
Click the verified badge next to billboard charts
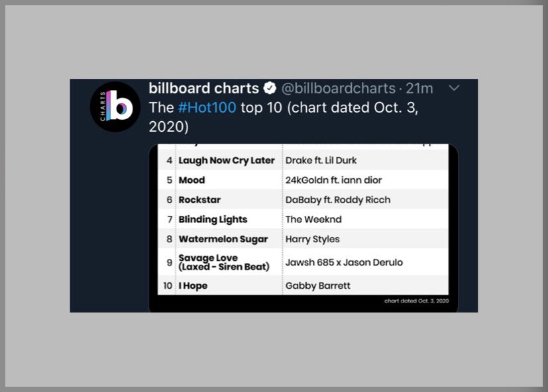tap(270, 88)
